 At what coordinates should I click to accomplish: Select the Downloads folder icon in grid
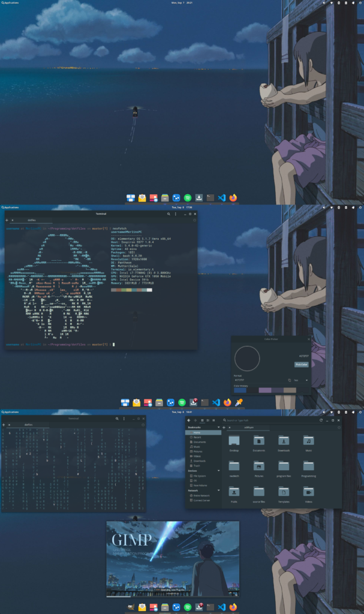(x=284, y=440)
